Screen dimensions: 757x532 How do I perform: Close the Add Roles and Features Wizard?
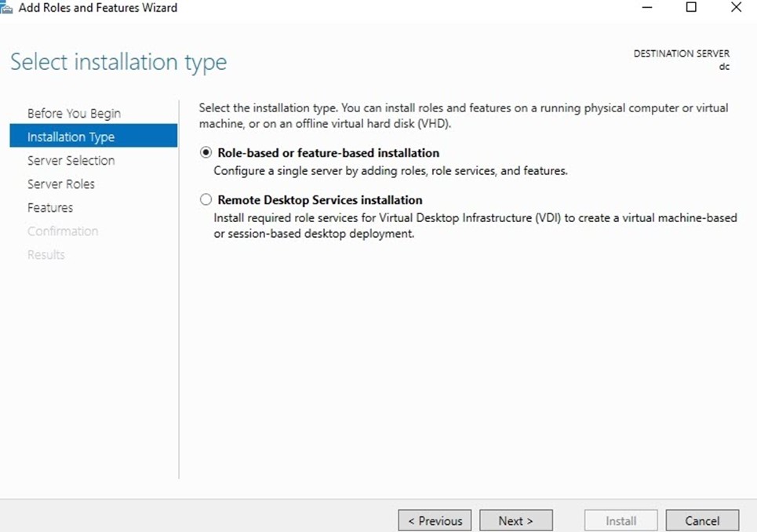[x=737, y=7]
